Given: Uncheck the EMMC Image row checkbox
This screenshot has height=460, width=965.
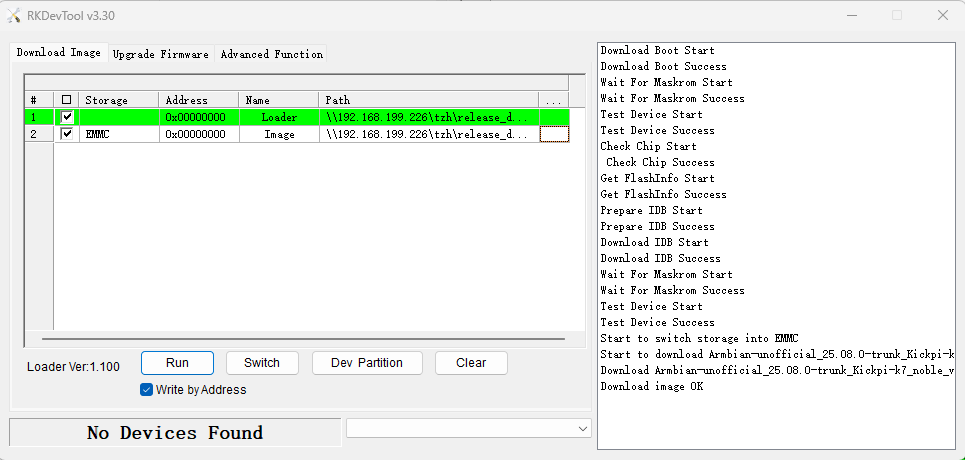Looking at the screenshot, I should (x=67, y=134).
